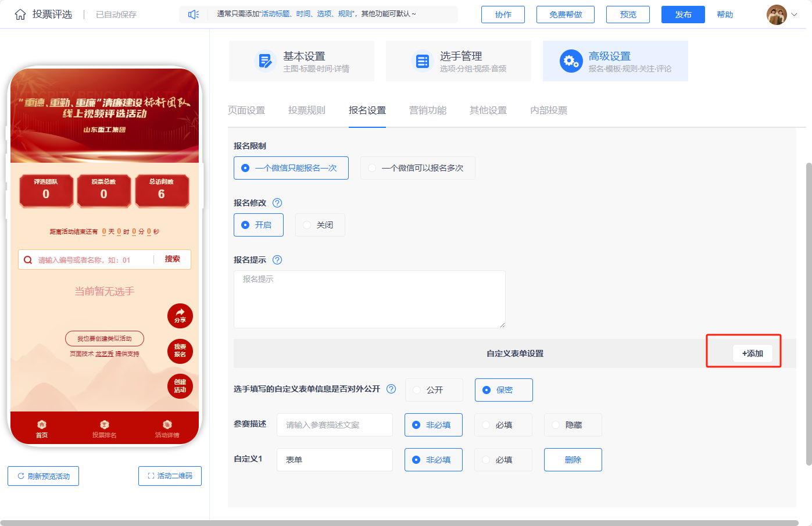The image size is (812, 526).
Task: Click the 报名修改 help question icon
Action: [x=277, y=203]
